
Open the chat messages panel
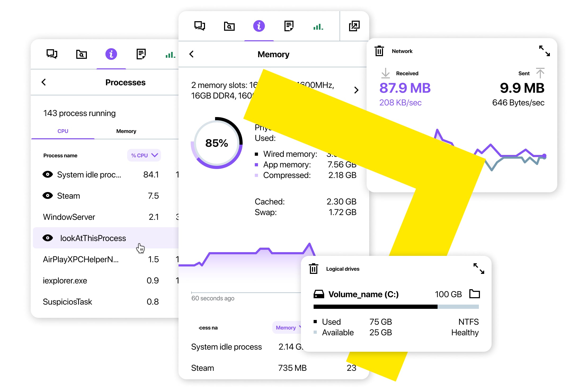pyautogui.click(x=200, y=26)
